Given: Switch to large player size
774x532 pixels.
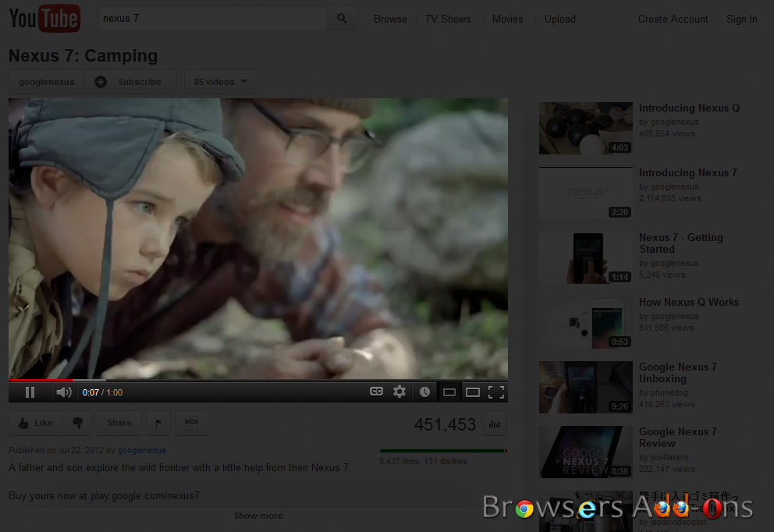Looking at the screenshot, I should click(x=473, y=392).
